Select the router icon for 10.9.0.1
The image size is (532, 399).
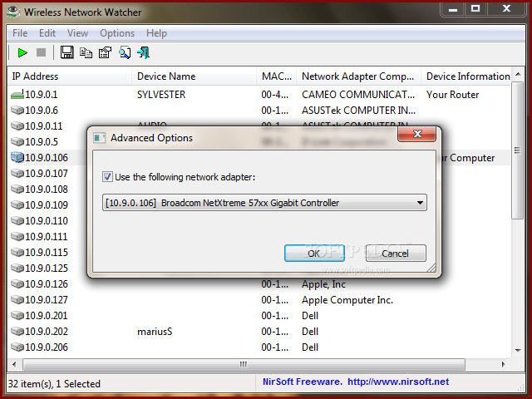[17, 95]
